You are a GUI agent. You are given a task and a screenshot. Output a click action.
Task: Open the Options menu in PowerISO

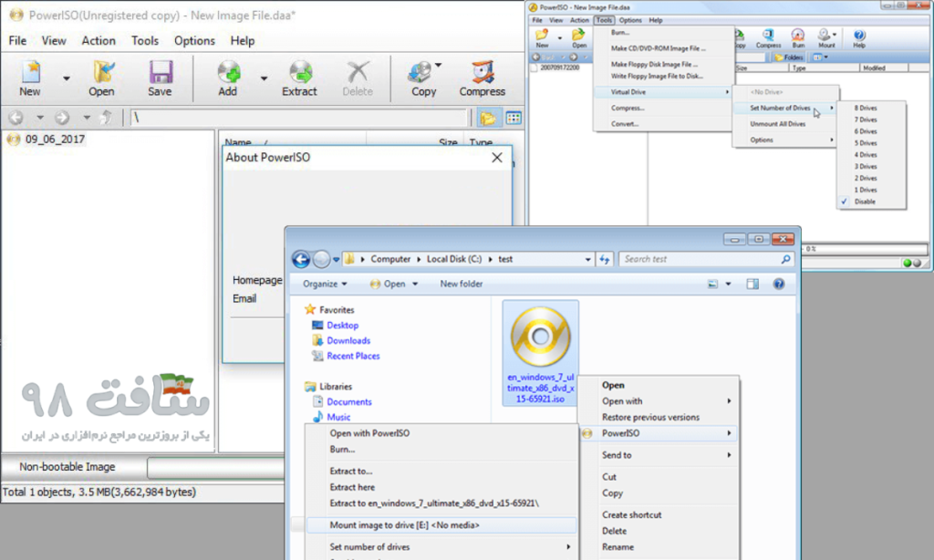tap(194, 40)
